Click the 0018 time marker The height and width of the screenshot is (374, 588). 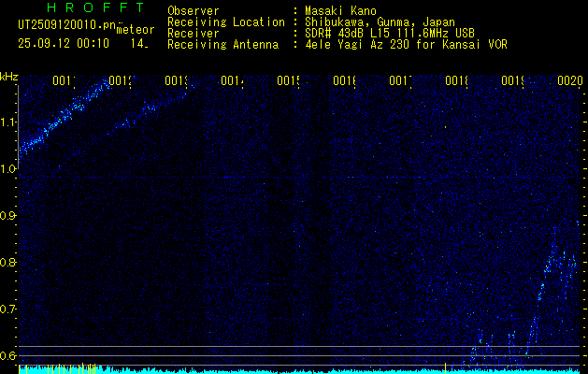[457, 80]
